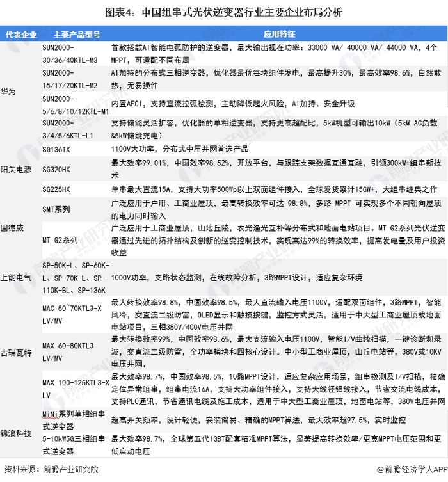
Task: Click the company cell '上能电气'
Action: click(x=16, y=278)
